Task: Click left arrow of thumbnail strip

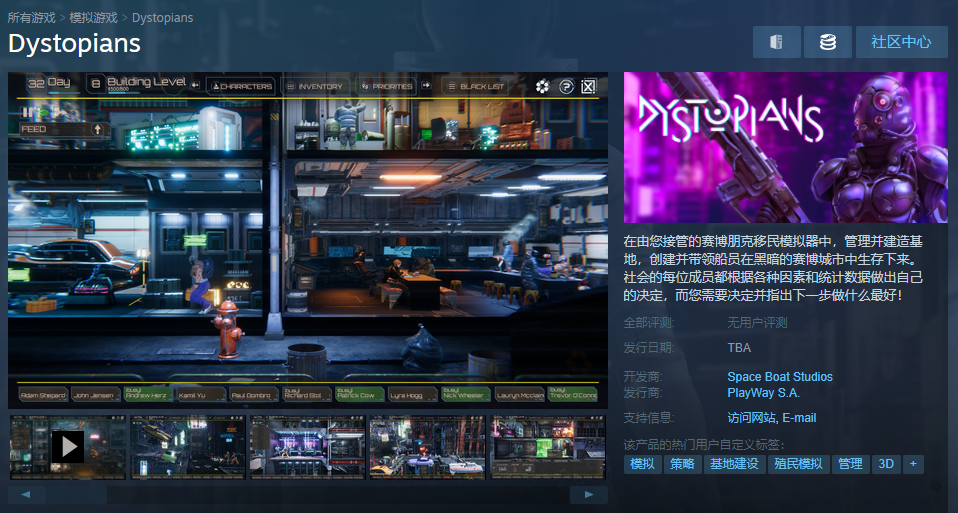Action: [x=26, y=495]
